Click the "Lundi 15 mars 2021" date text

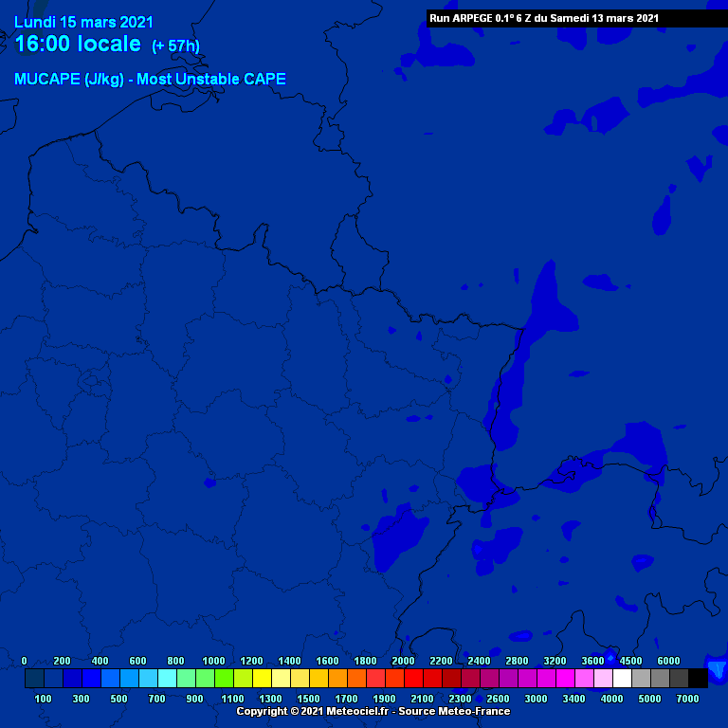[x=83, y=23]
